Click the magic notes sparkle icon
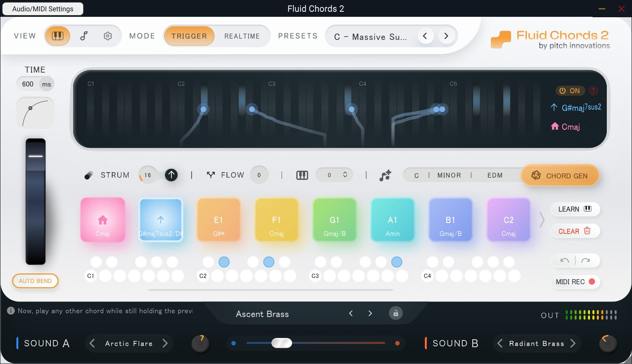 385,175
